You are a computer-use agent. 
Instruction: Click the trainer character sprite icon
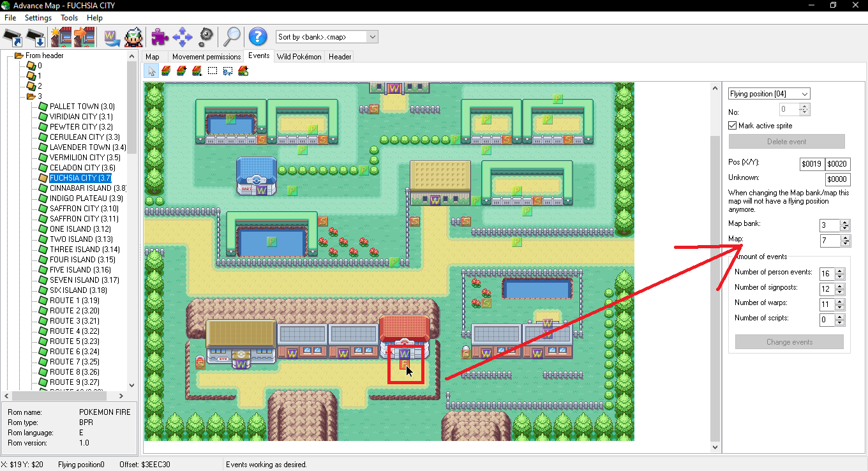pos(133,37)
